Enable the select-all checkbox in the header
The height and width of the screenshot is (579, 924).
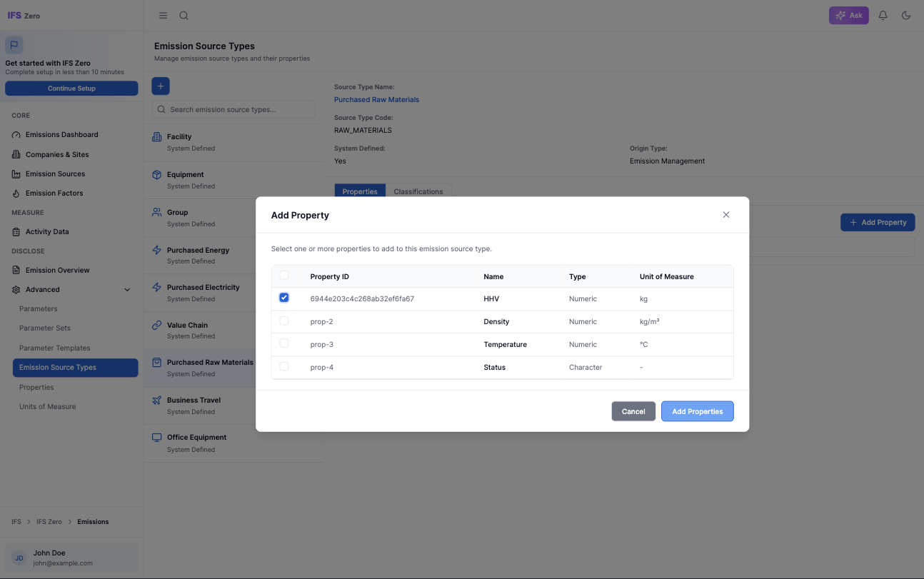point(283,275)
